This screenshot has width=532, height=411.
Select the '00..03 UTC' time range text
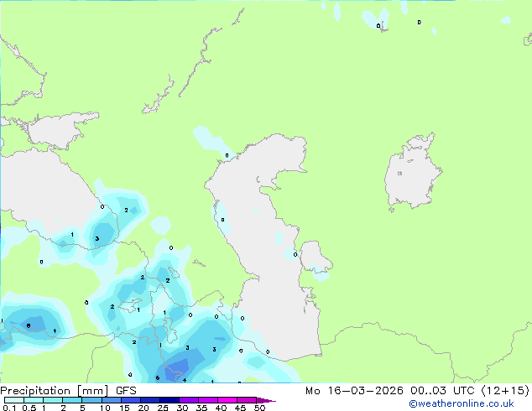[x=442, y=391]
